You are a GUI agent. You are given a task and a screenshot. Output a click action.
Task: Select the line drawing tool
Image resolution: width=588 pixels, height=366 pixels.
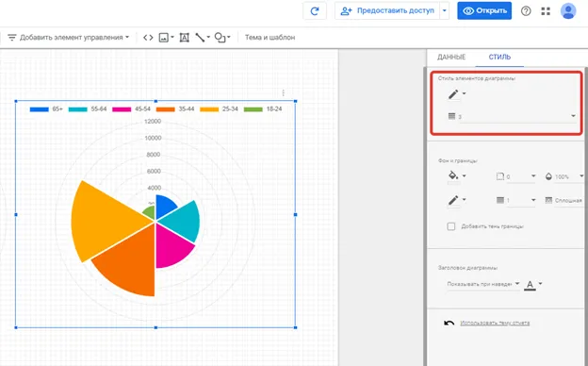coord(200,38)
